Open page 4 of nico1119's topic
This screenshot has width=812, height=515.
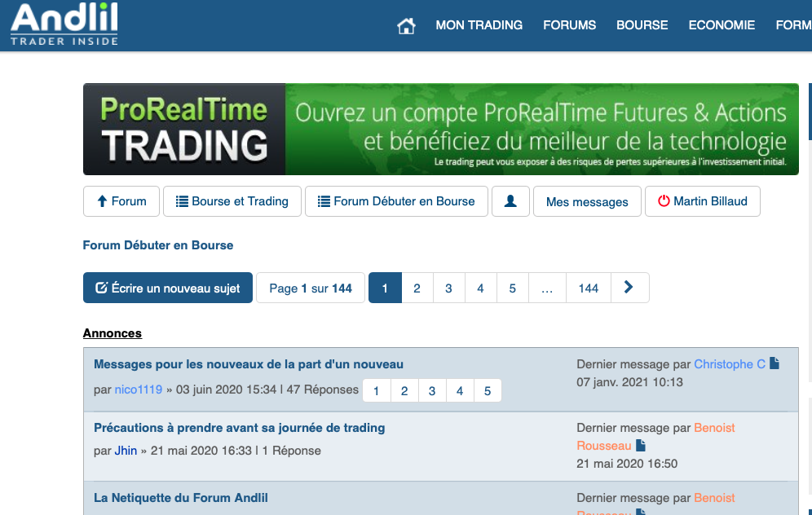[460, 391]
